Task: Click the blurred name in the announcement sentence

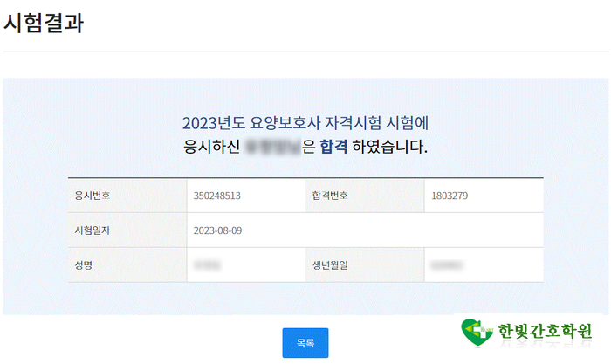Action: 272,146
